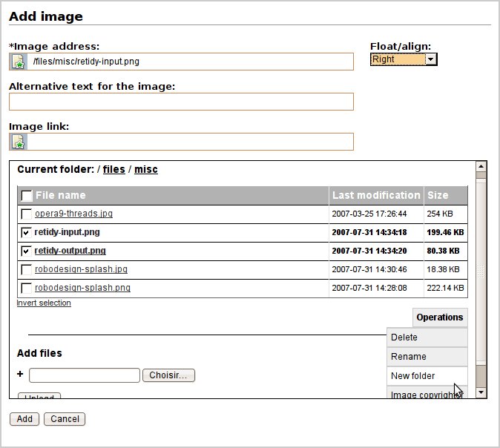Screen dimensions: 500x448
Task: Uncheck the retidy-input.png checkbox
Action: pyautogui.click(x=27, y=232)
